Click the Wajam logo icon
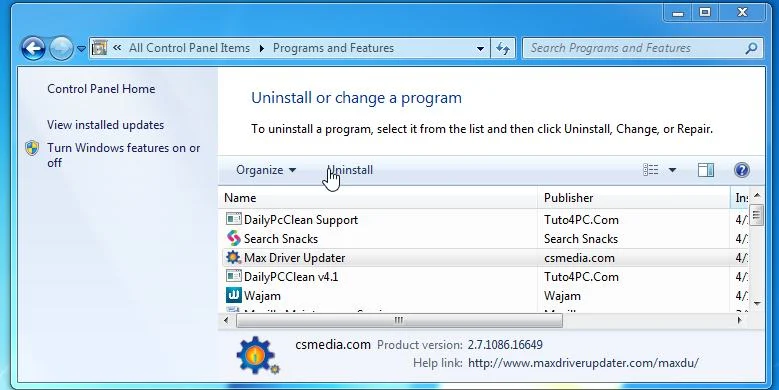This screenshot has height=390, width=779. pyautogui.click(x=234, y=295)
